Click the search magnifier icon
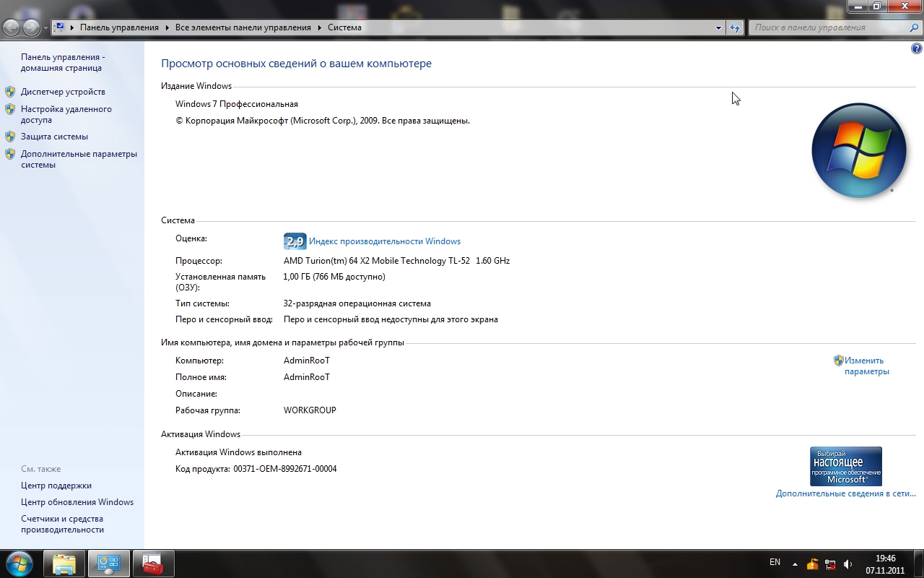The width and height of the screenshot is (924, 578). (x=914, y=27)
